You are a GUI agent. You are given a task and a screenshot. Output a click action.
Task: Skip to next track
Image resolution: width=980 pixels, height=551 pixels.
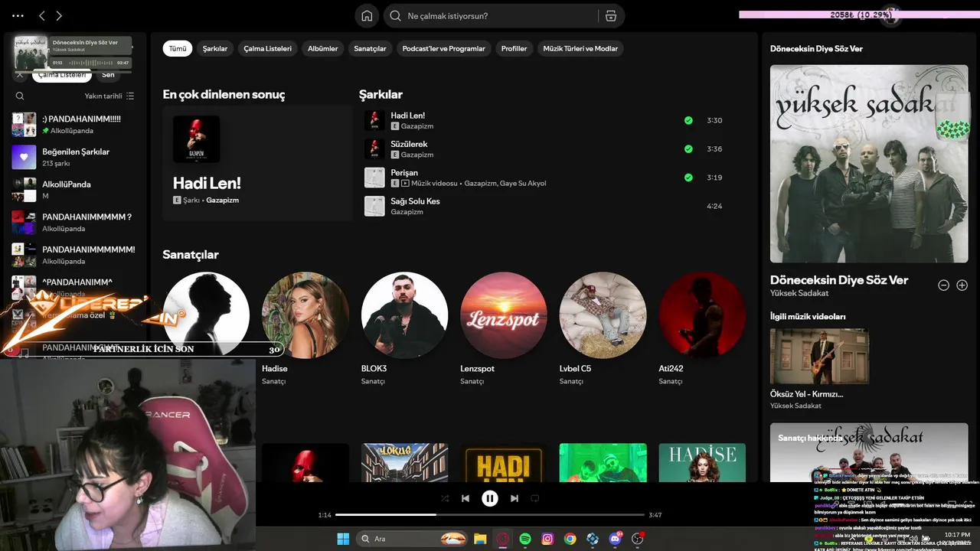514,498
